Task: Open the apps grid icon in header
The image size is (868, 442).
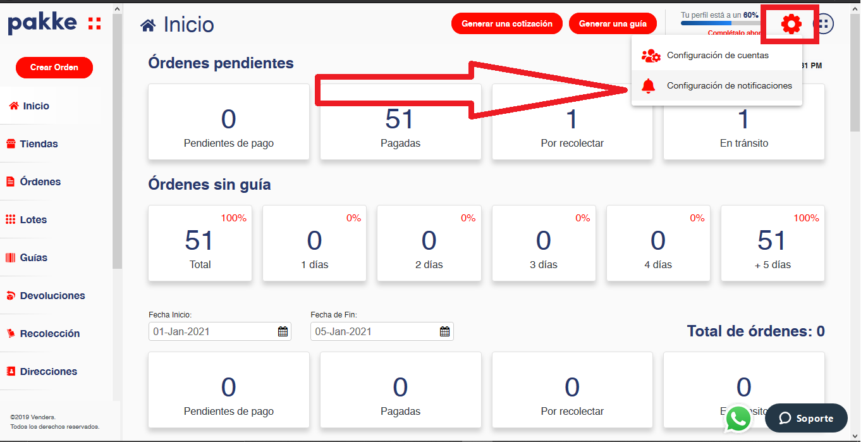Action: pyautogui.click(x=823, y=24)
